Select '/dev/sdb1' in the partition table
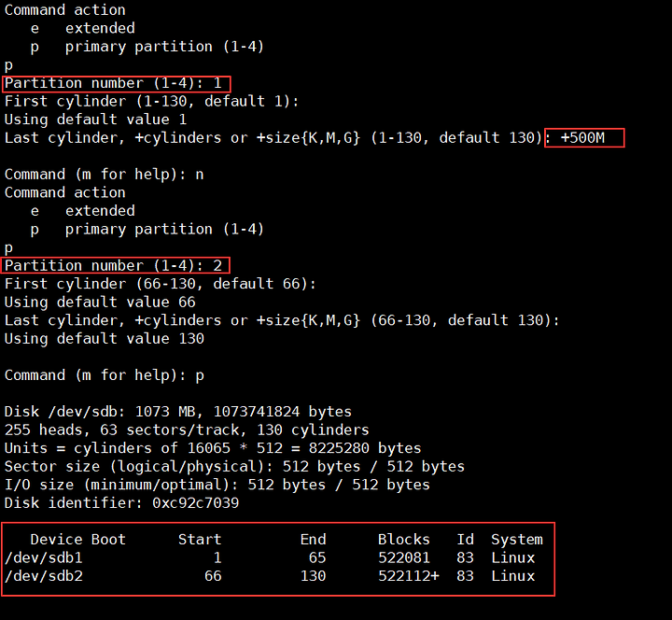 44,557
